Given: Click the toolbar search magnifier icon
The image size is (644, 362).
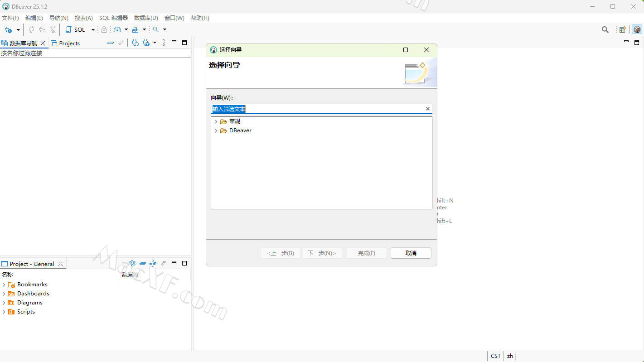Looking at the screenshot, I should pos(156,29).
